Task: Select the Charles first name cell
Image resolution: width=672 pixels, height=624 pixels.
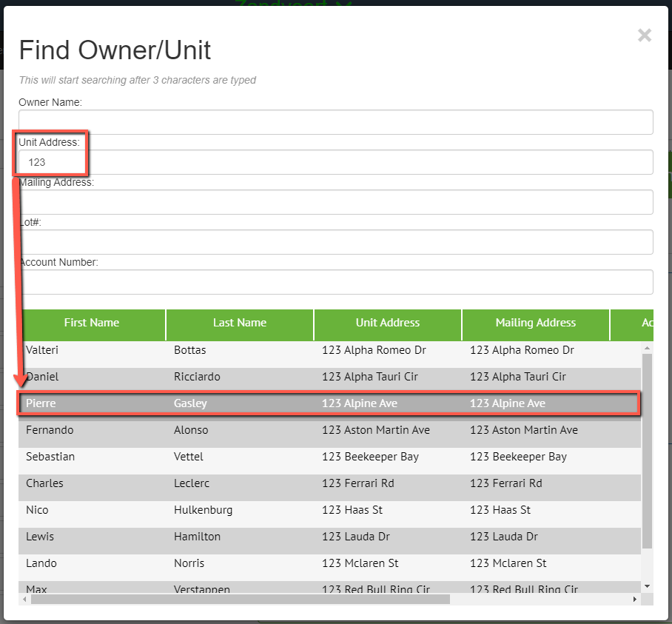Action: [44, 483]
